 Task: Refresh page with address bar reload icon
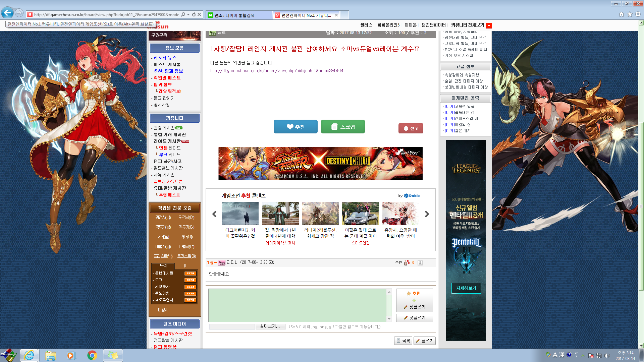point(194,14)
